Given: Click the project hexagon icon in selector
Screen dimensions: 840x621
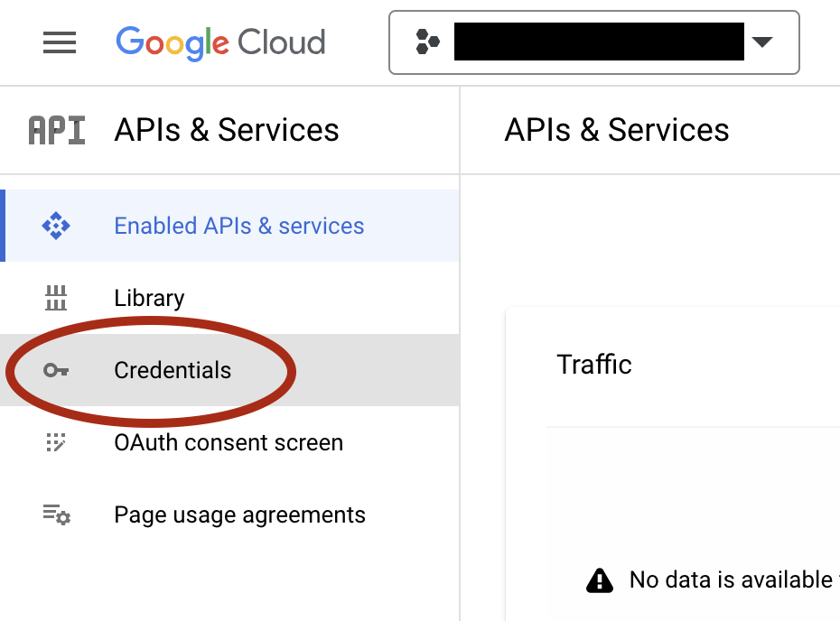Looking at the screenshot, I should (427, 42).
